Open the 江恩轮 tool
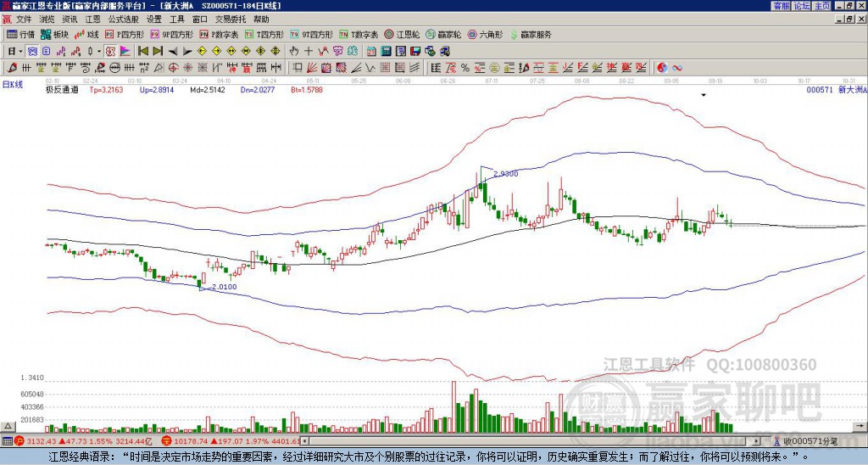Image resolution: width=868 pixels, height=465 pixels. 402,34
